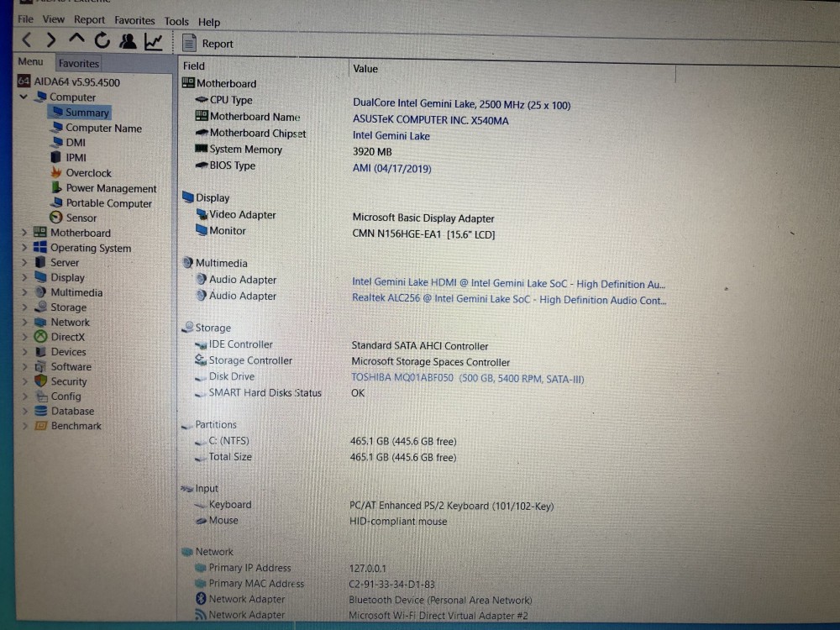Open the Tools menu
Screen dimensions: 840x630
tap(176, 22)
